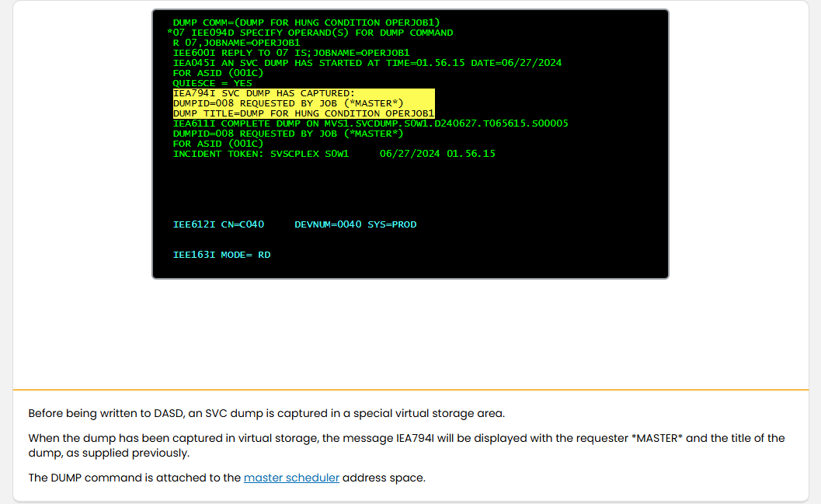This screenshot has height=504, width=821.
Task: Click the DUMP COMM=(DUMP FOR HUNG CONDITION OPERJOB1) line
Action: point(306,23)
